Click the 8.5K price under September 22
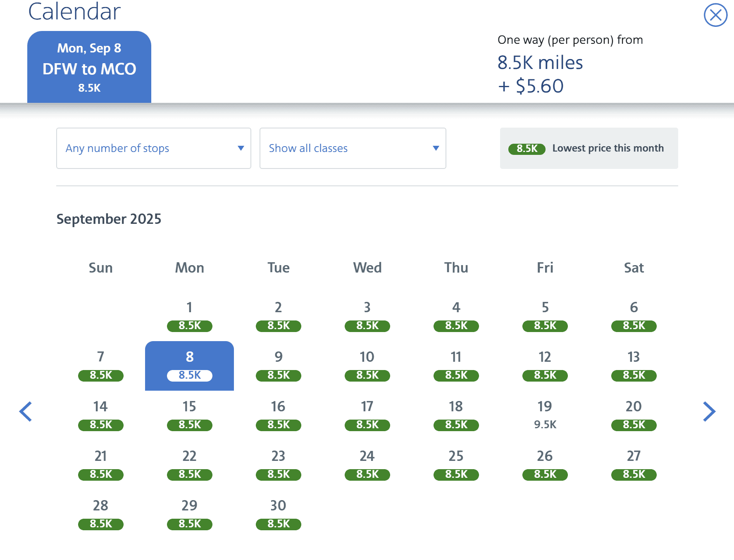This screenshot has height=560, width=734. pyautogui.click(x=189, y=475)
